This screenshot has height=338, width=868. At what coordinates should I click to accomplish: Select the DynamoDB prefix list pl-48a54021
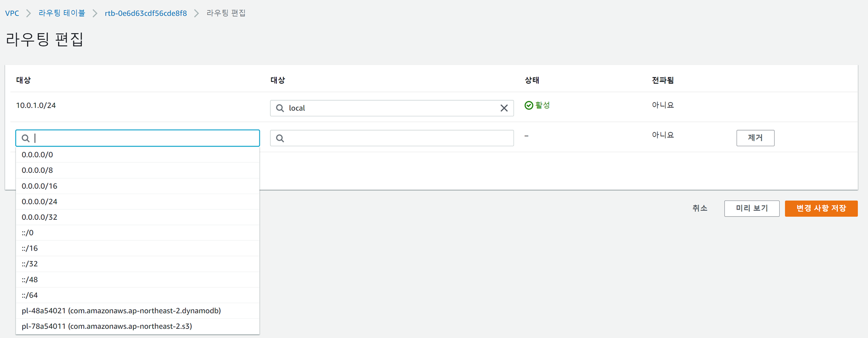tap(121, 311)
